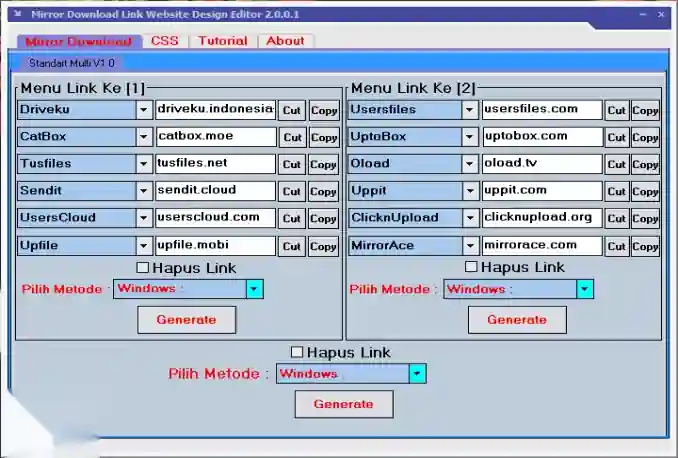Edit the usersfiles.com link field
The height and width of the screenshot is (458, 678).
[x=542, y=110]
